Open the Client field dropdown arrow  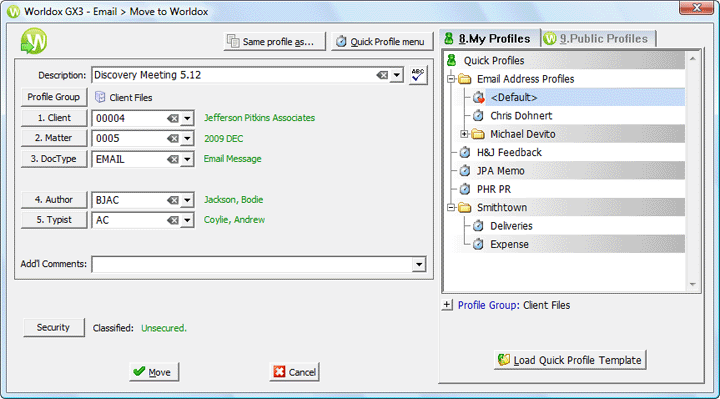pyautogui.click(x=187, y=118)
